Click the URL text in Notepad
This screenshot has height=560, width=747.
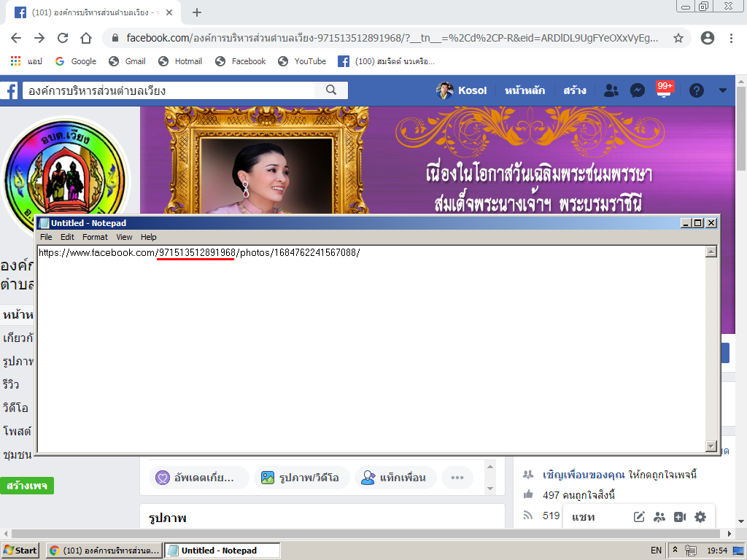click(199, 252)
